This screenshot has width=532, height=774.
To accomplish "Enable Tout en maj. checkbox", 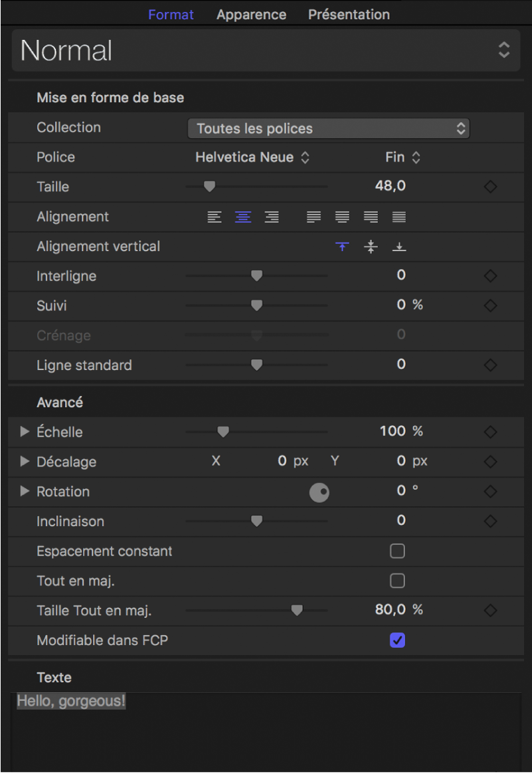I will (x=397, y=581).
